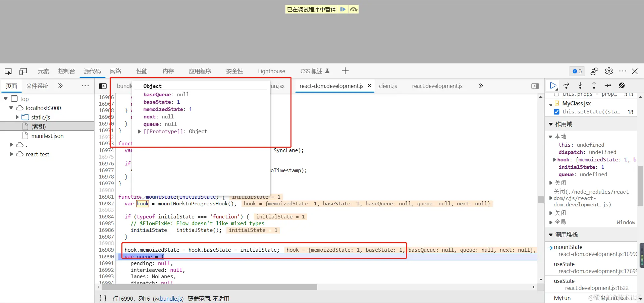
Task: Open the CSS 概述 tab
Action: pos(315,71)
